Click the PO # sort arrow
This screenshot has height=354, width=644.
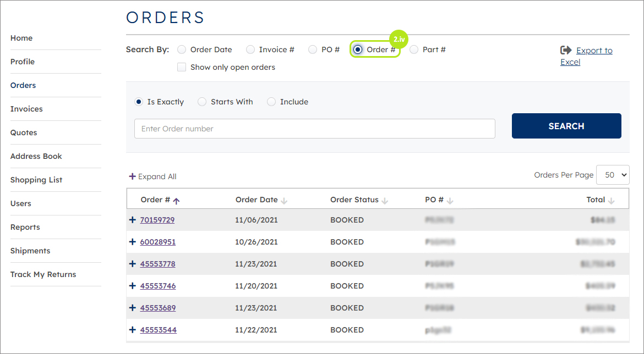(x=450, y=201)
